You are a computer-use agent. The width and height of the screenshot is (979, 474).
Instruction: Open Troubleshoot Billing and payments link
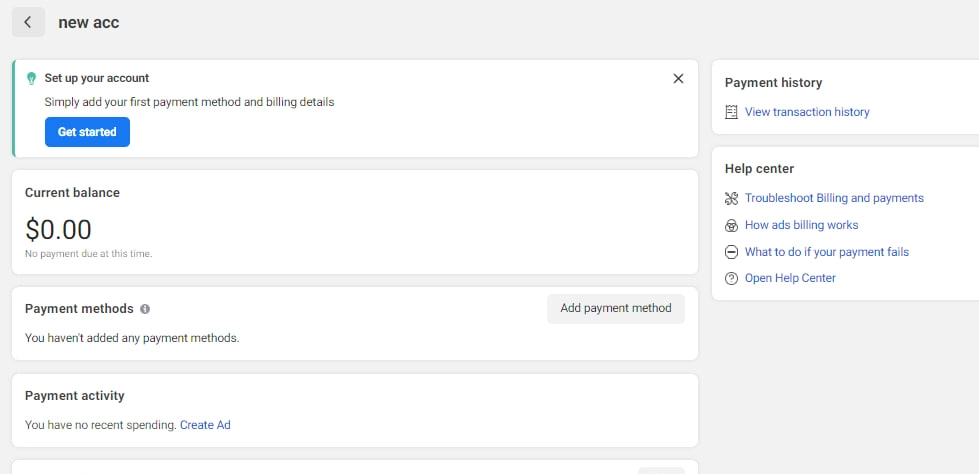click(834, 198)
